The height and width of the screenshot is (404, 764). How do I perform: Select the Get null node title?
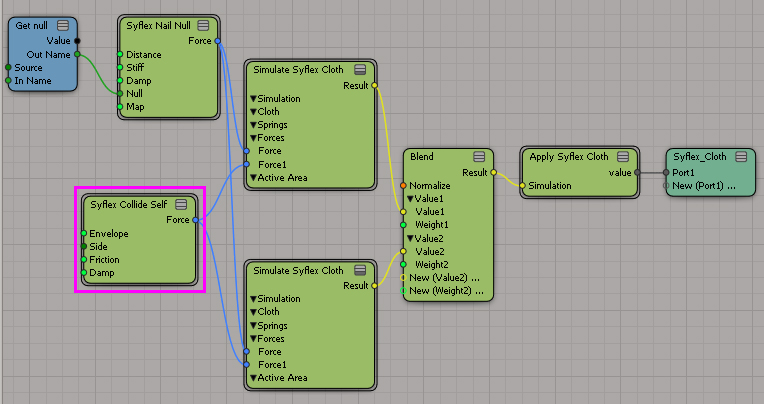click(32, 25)
